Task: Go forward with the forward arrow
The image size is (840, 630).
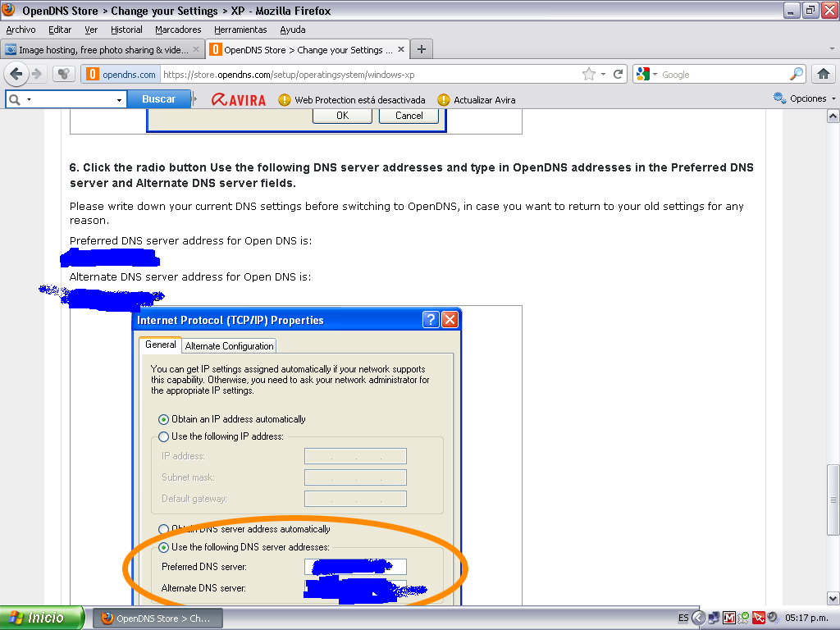Action: [37, 74]
